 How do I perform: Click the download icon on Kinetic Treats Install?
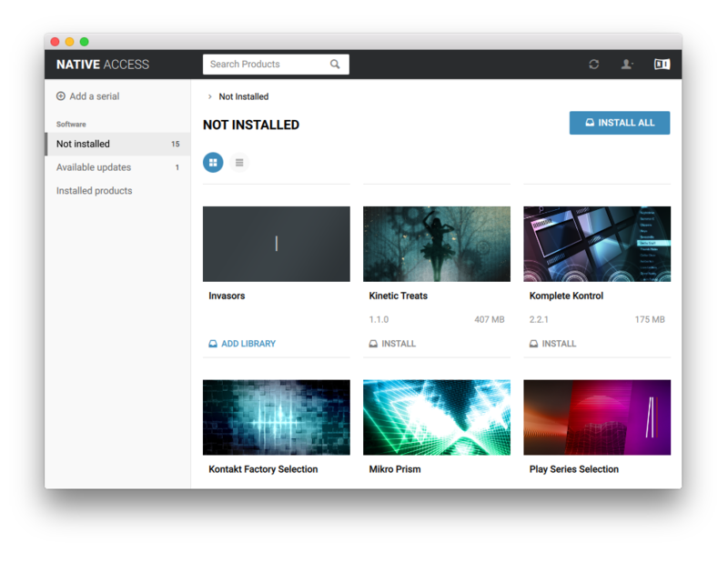click(373, 344)
